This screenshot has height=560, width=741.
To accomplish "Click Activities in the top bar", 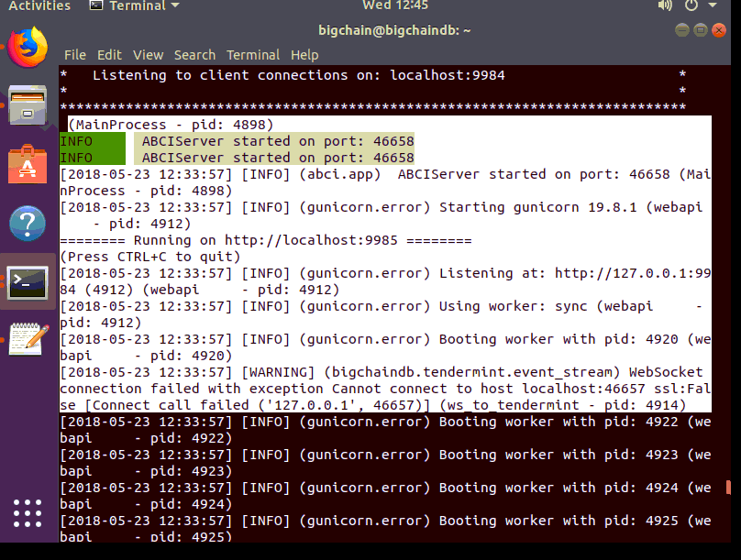I will tap(39, 6).
